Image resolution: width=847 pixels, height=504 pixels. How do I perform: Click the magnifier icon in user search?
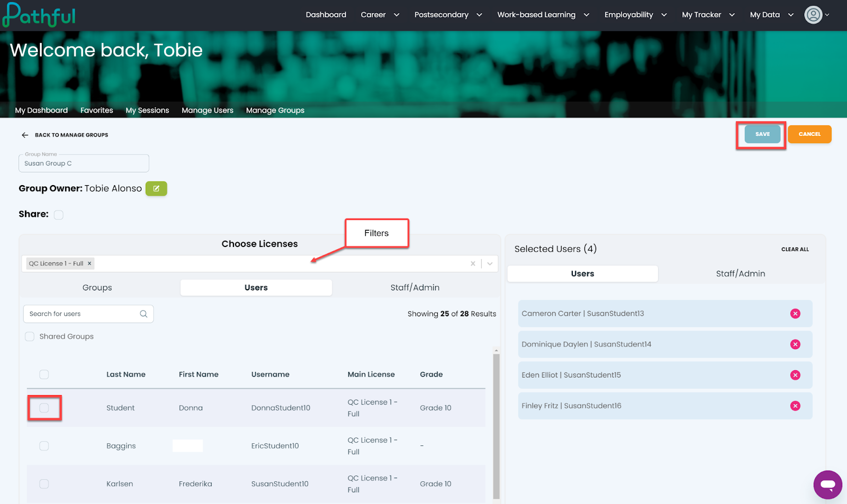(143, 314)
